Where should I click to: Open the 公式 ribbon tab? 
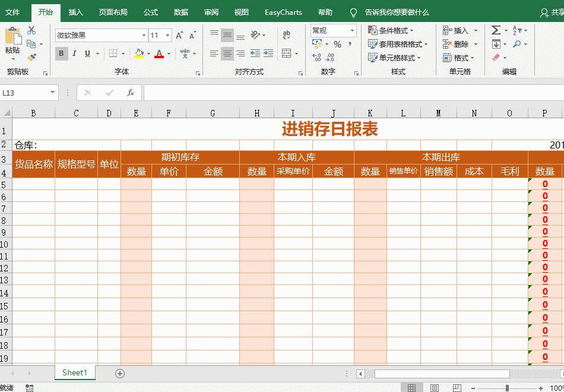(151, 12)
